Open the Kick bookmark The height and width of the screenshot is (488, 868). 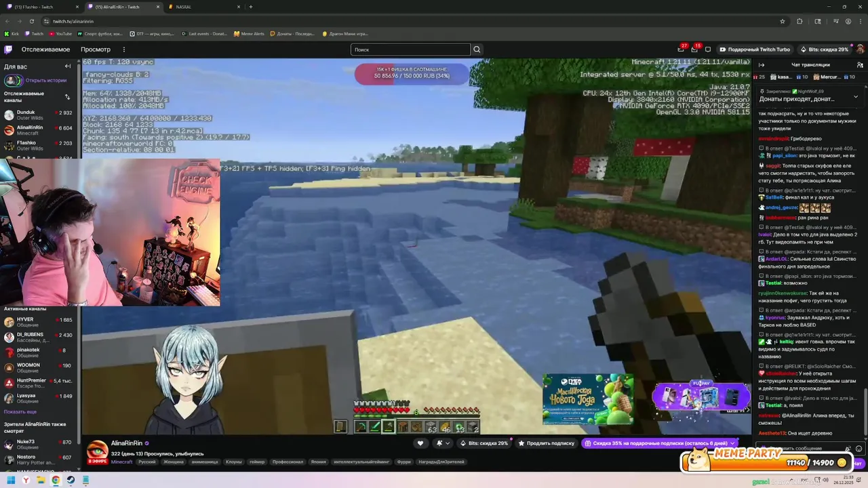[12, 33]
